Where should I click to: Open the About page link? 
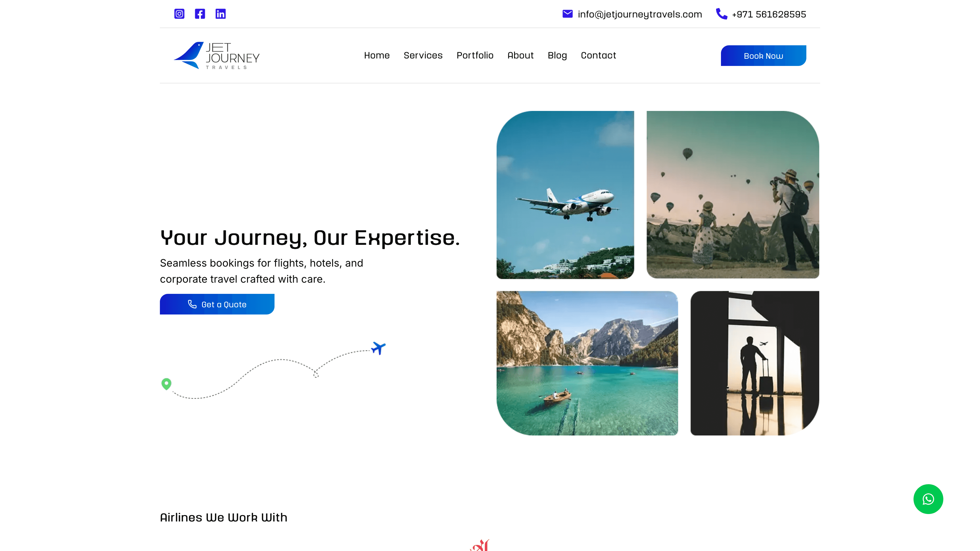[x=520, y=55]
